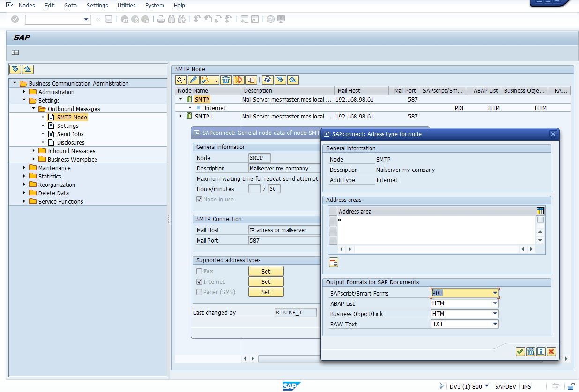Open the Settings menu
Viewport: 579px width, 392px height.
[x=97, y=6]
